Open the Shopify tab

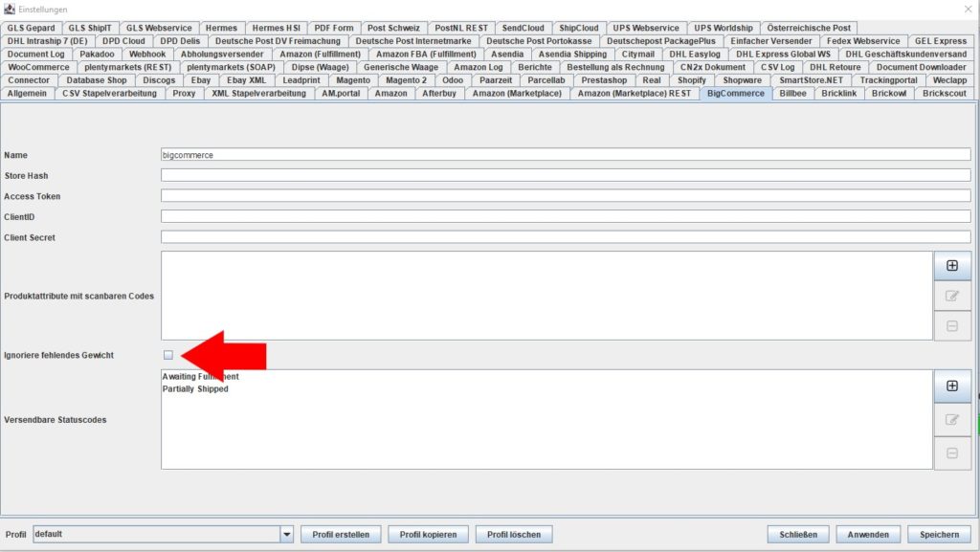point(691,80)
